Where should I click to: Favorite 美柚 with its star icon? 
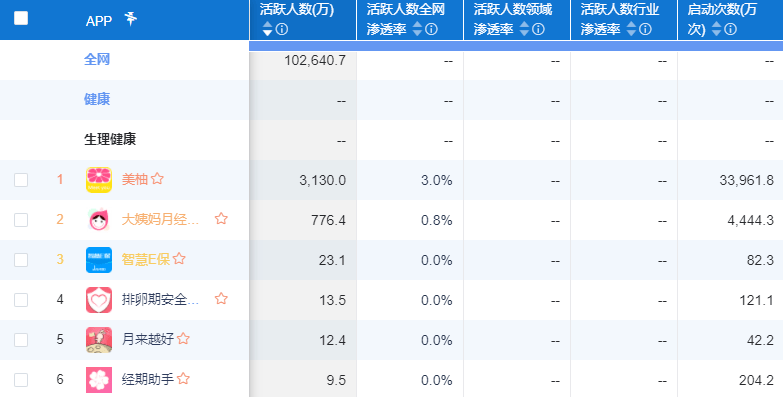157,179
